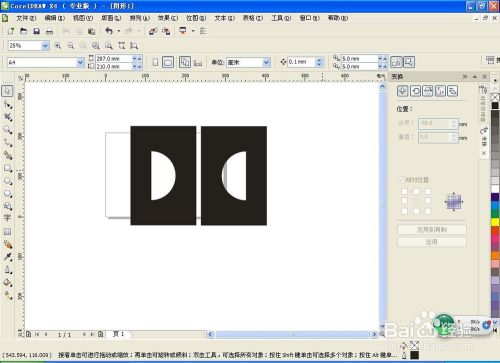Select the Pick tool in the toolbox
This screenshot has height=363, width=500.
7,91
